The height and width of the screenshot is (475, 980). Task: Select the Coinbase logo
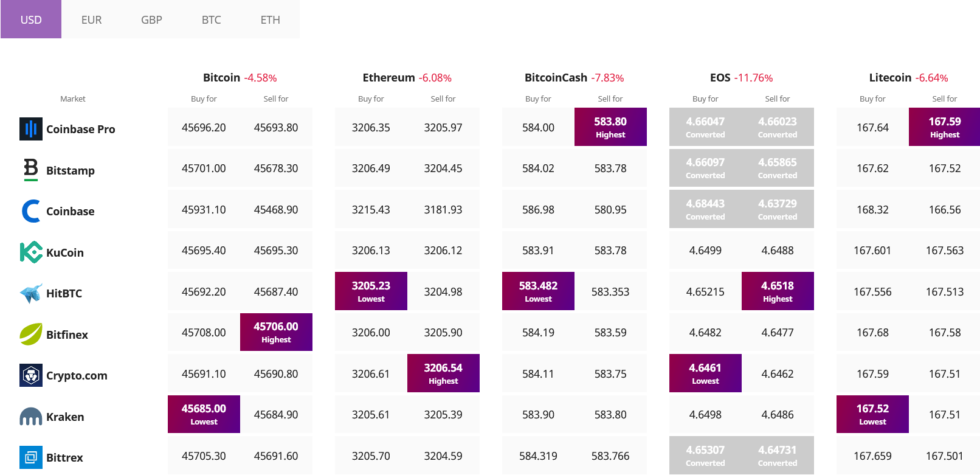(30, 211)
